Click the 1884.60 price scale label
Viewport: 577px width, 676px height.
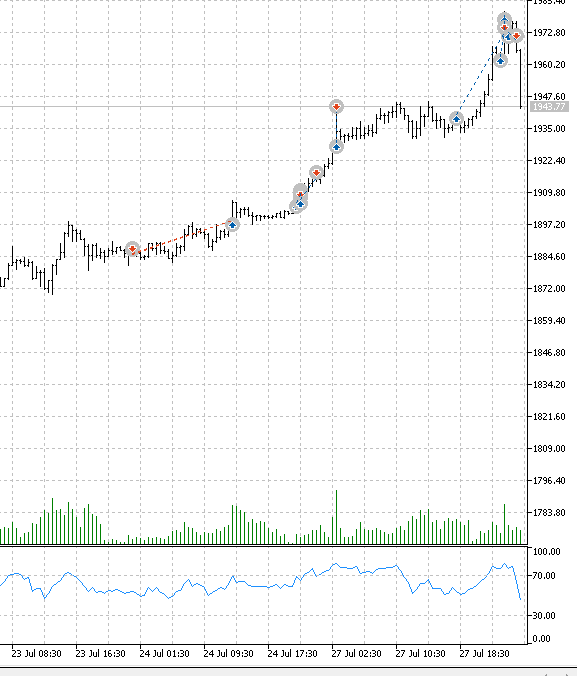pos(549,257)
